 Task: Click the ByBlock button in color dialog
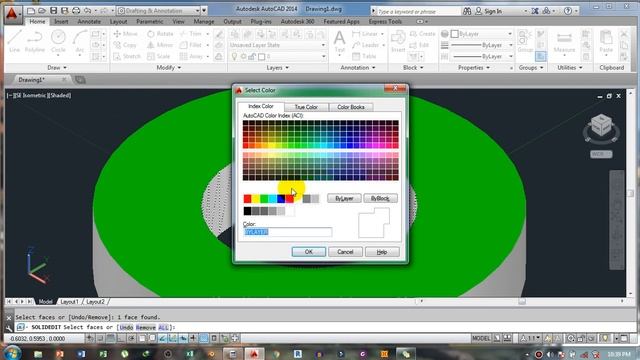tap(380, 198)
